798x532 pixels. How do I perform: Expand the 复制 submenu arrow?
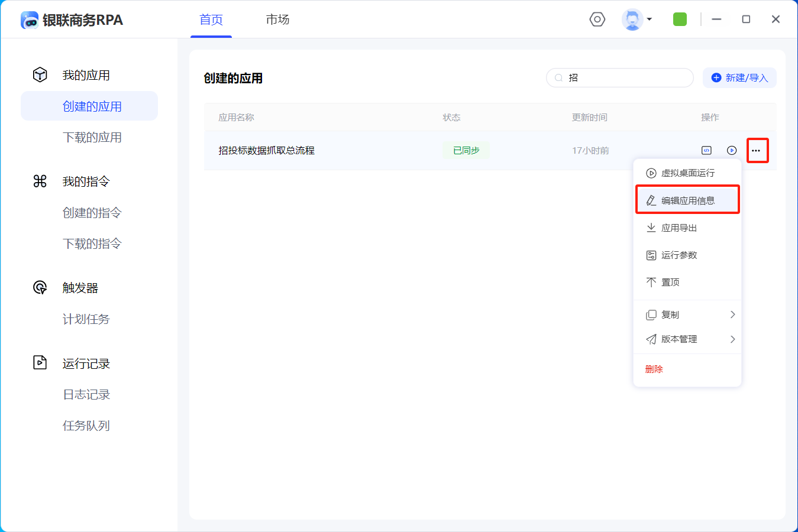[x=732, y=314]
